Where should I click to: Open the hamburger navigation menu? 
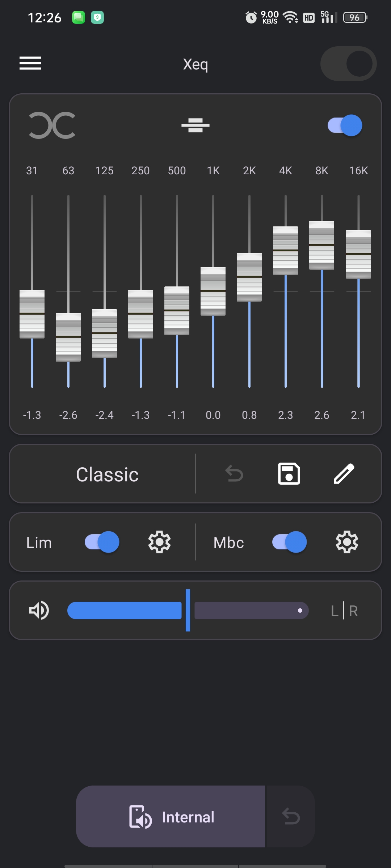[30, 63]
